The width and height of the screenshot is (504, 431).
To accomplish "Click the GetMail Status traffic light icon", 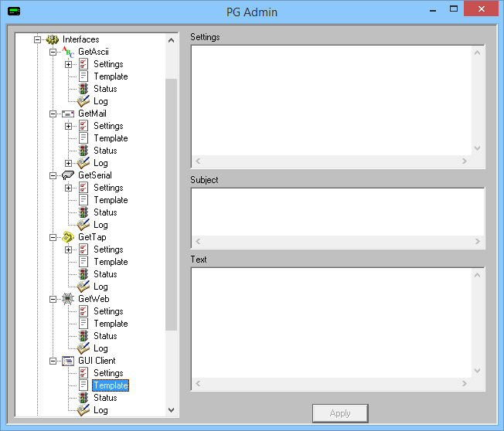I will [83, 151].
